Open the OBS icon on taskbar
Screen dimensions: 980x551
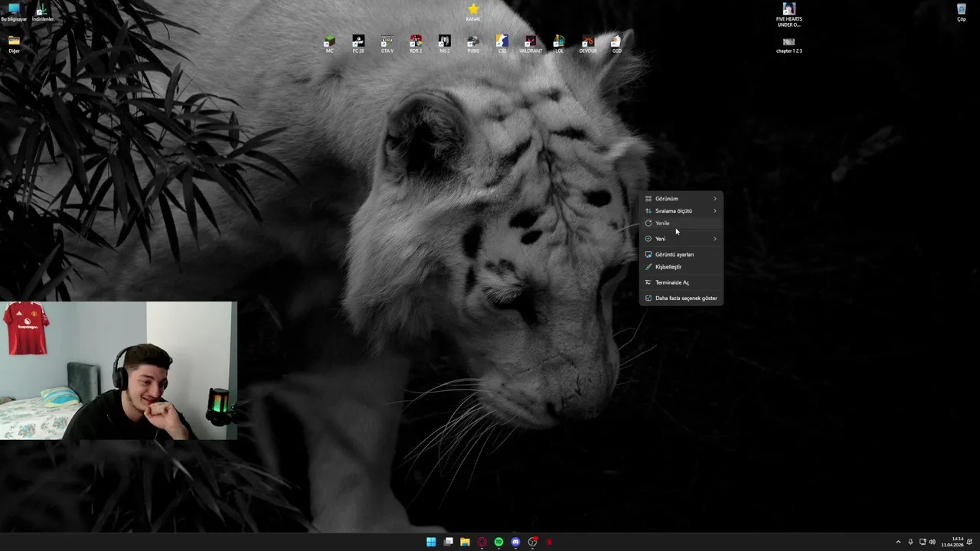coord(532,542)
